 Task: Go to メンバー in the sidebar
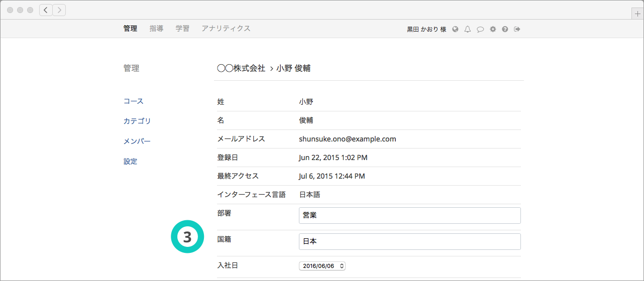[x=137, y=142]
